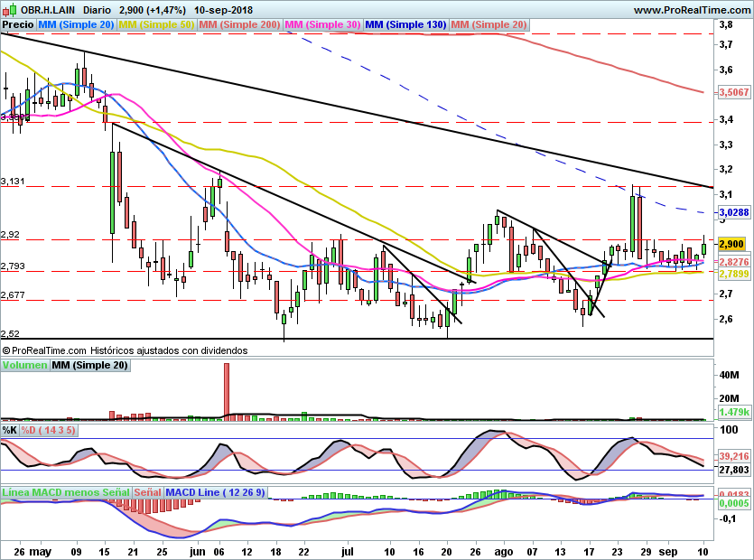Click the 3,5067 moving average value tag
The height and width of the screenshot is (560, 754).
click(x=732, y=92)
